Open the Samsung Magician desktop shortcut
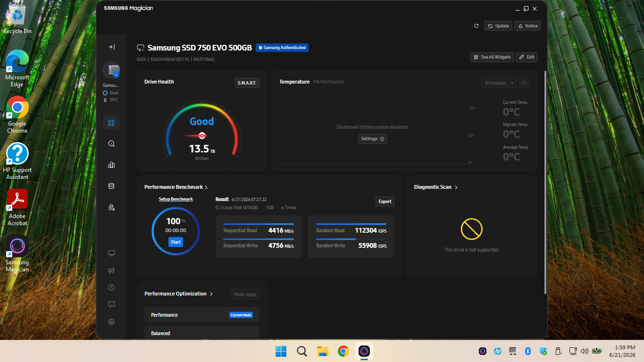644x362 pixels. point(17,254)
